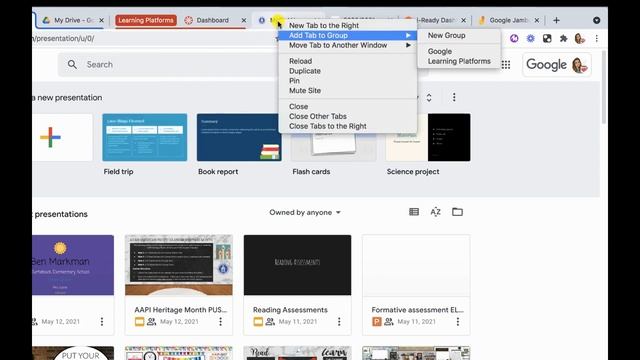
Task: Close the Dashboard tab
Action: [244, 20]
